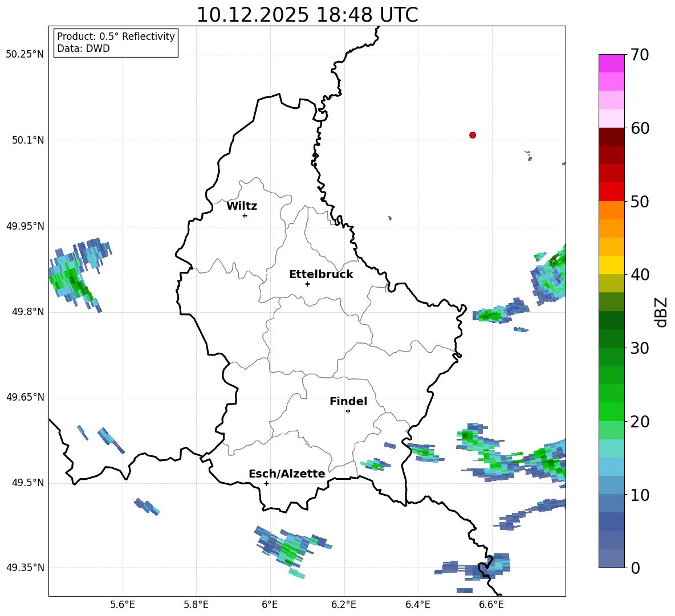Click the 5.8°E longitude label
Image resolution: width=675 pixels, height=616 pixels.
click(x=196, y=605)
